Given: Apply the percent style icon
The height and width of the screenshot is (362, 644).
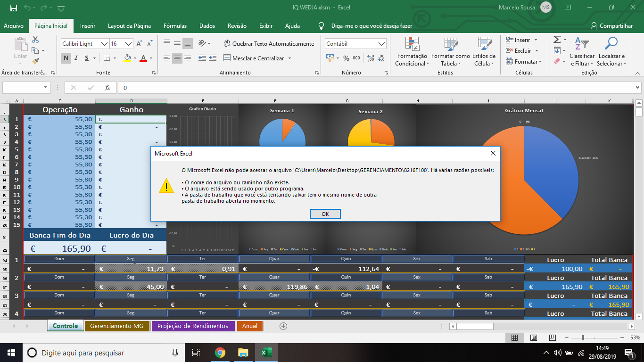Looking at the screenshot, I should pyautogui.click(x=346, y=58).
